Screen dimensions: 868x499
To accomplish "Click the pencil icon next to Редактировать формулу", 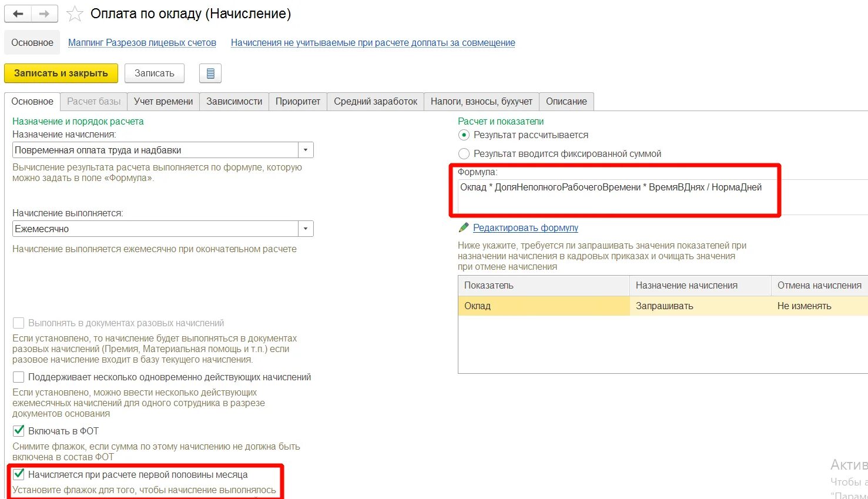I will [x=464, y=227].
